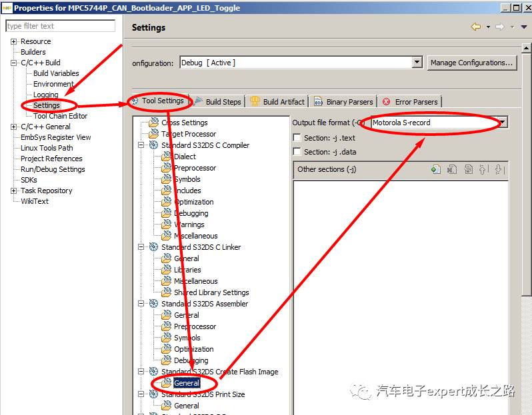Viewport: 532px width, 415px height.
Task: Collapse the Standard S32DS C Linker node
Action: 141,247
